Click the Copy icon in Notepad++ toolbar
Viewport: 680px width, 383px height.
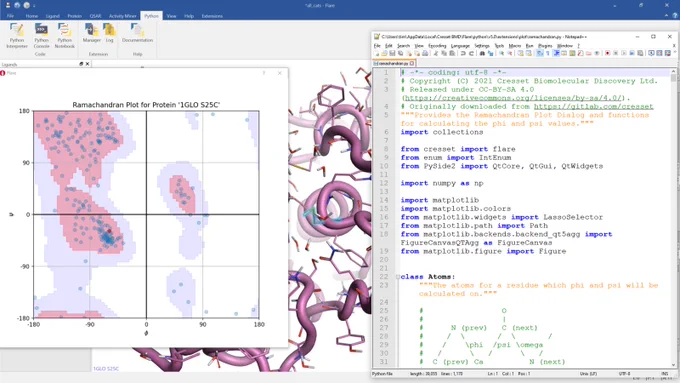coord(444,53)
